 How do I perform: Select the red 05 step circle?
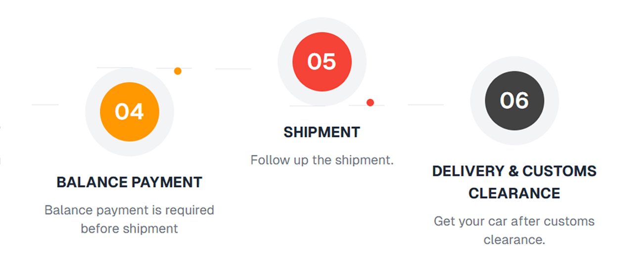322,61
